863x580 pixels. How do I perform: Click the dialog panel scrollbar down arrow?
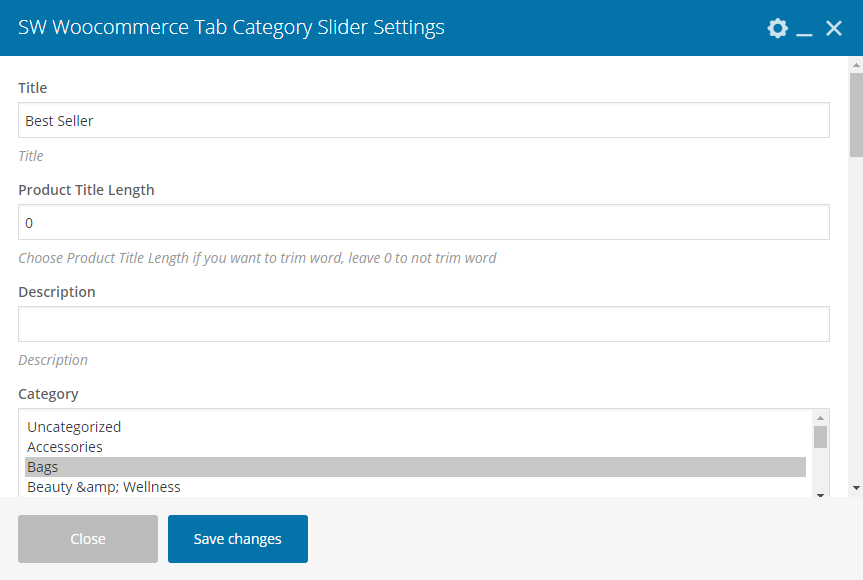coord(856,488)
